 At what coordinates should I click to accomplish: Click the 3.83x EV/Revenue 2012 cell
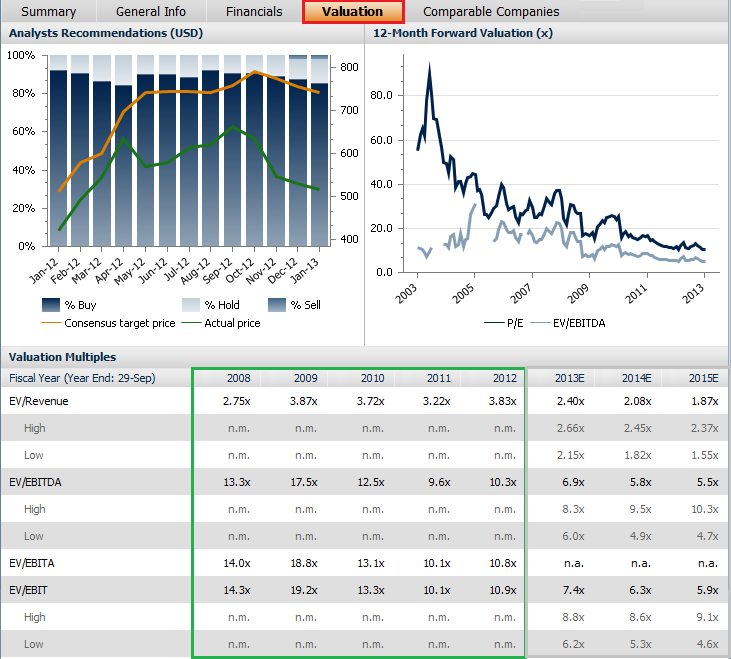(x=503, y=401)
